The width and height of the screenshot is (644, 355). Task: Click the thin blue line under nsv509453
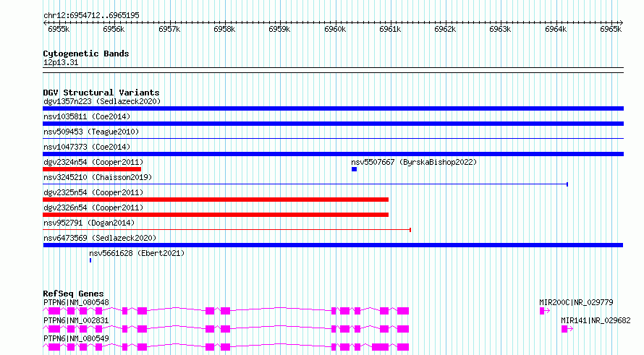[x=333, y=139]
